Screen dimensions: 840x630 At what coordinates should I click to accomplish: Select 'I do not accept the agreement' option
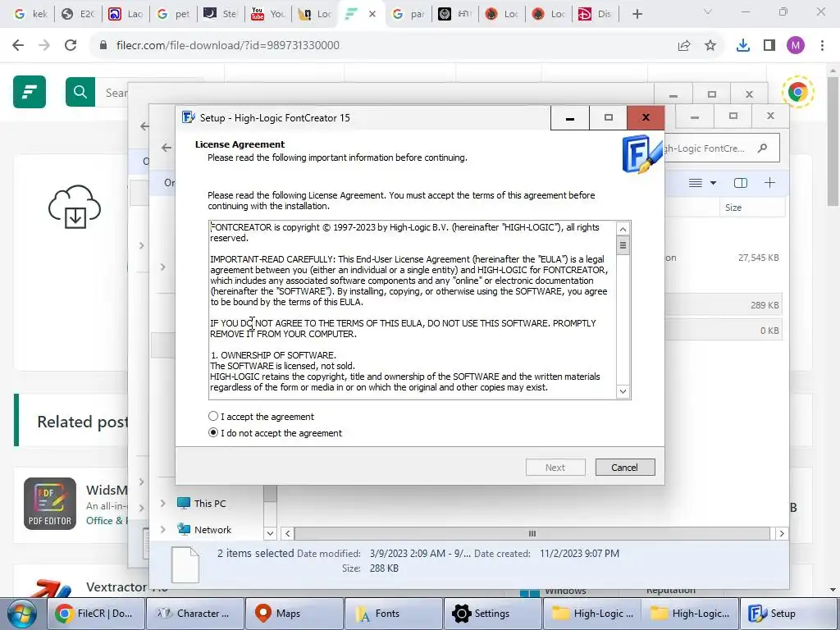(213, 433)
